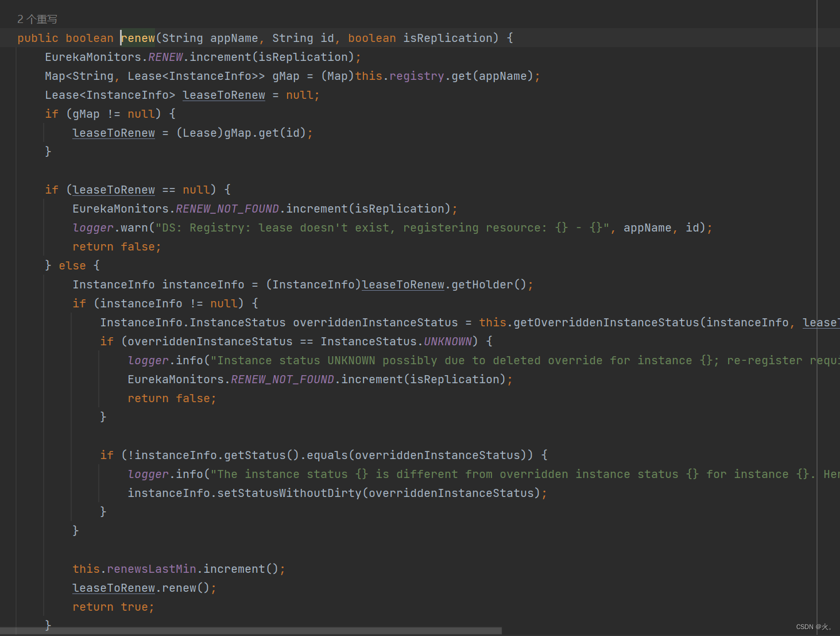Click the logger.warn call
The height and width of the screenshot is (636, 840).
click(x=110, y=228)
